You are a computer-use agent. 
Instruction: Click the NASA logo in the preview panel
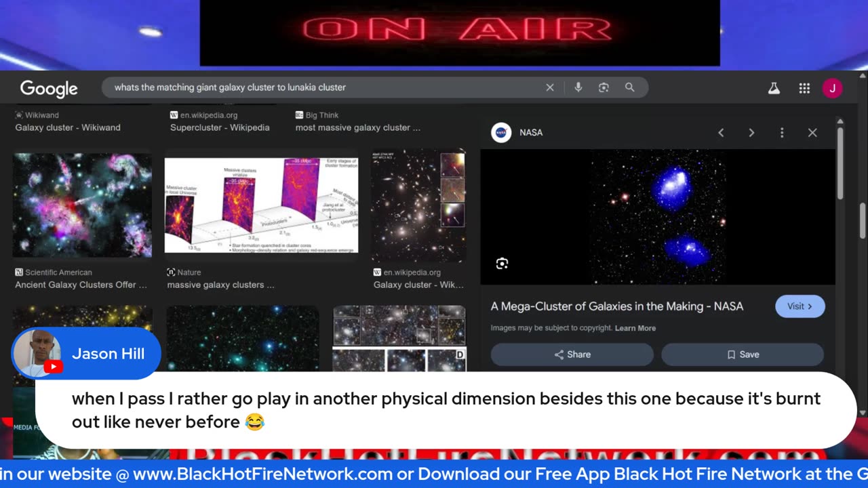coord(501,132)
